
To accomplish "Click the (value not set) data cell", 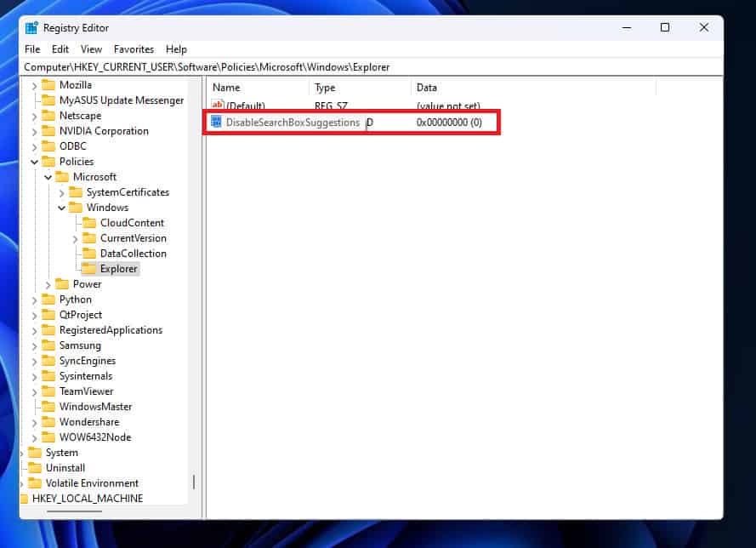I will [448, 106].
